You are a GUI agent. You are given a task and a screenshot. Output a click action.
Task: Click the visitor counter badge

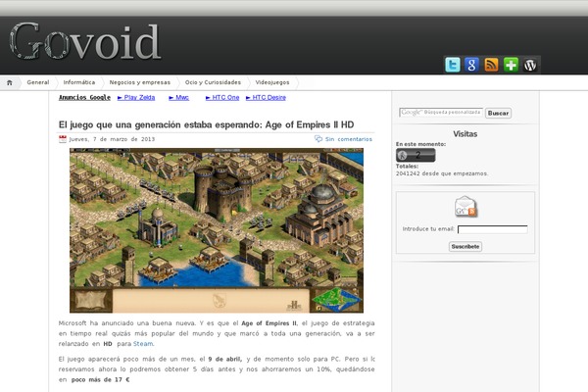(416, 155)
